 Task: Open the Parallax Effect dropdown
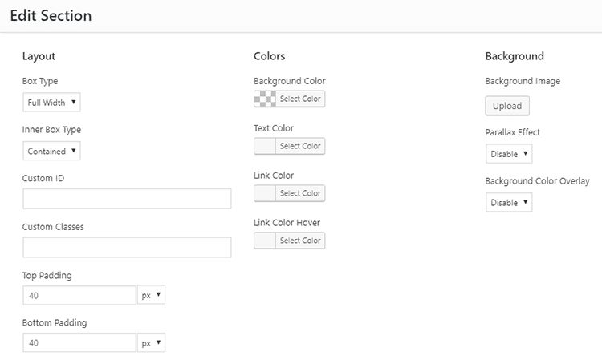pos(509,154)
